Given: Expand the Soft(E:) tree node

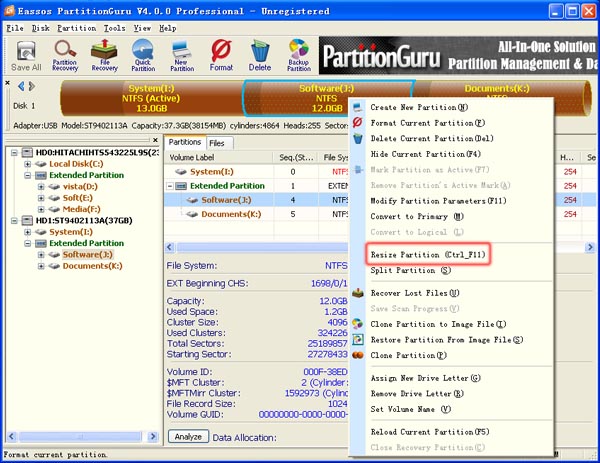Looking at the screenshot, I should point(41,198).
